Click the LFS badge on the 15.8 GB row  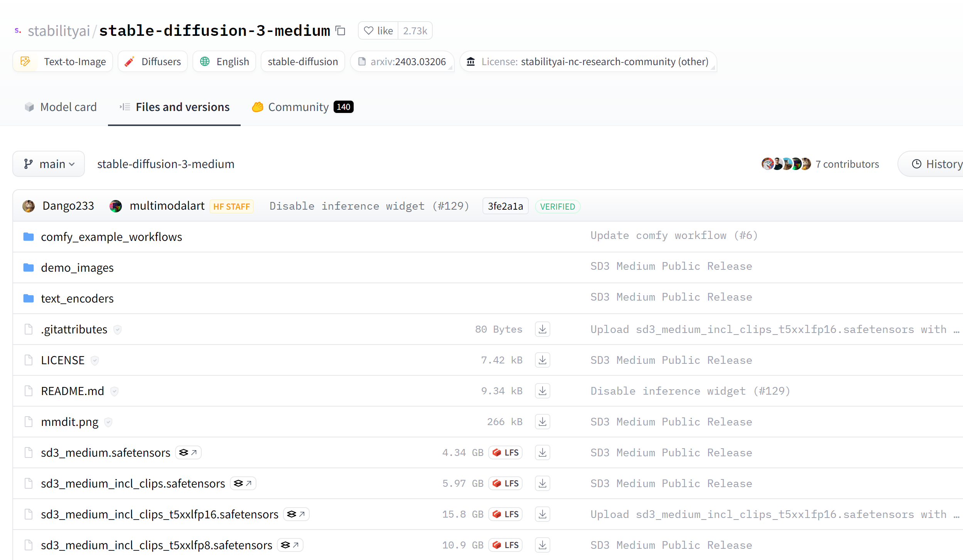point(505,514)
